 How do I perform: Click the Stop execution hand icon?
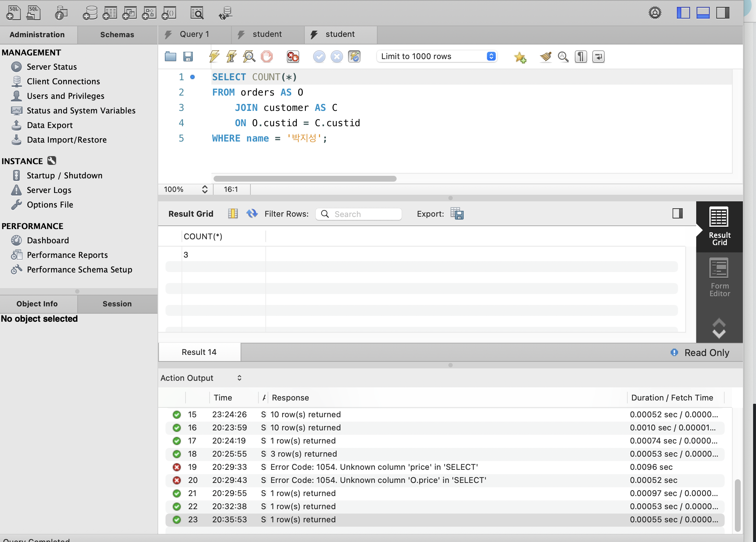point(267,57)
